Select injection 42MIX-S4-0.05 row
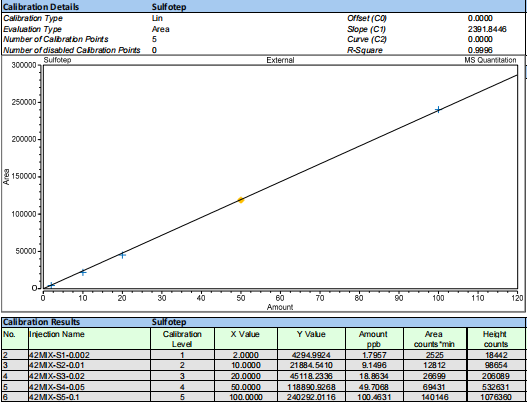 coord(263,387)
